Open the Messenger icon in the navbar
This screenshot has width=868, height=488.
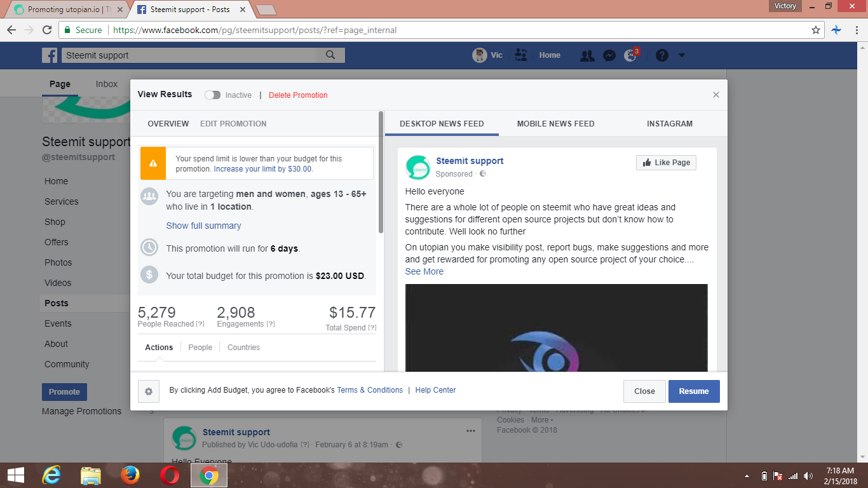[x=609, y=55]
